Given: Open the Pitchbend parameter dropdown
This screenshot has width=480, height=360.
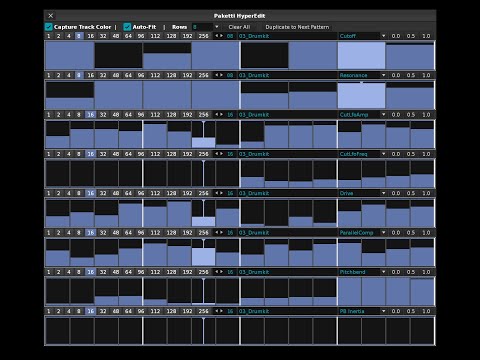Looking at the screenshot, I should click(x=383, y=272).
